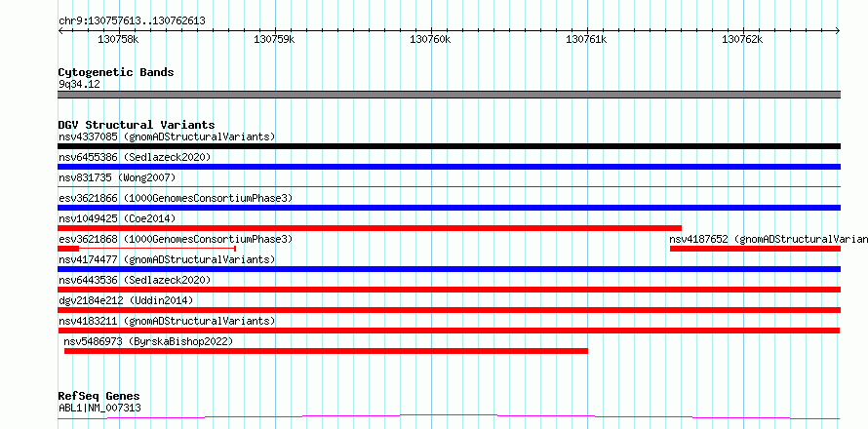Click the 130759k ruler position label

point(275,39)
